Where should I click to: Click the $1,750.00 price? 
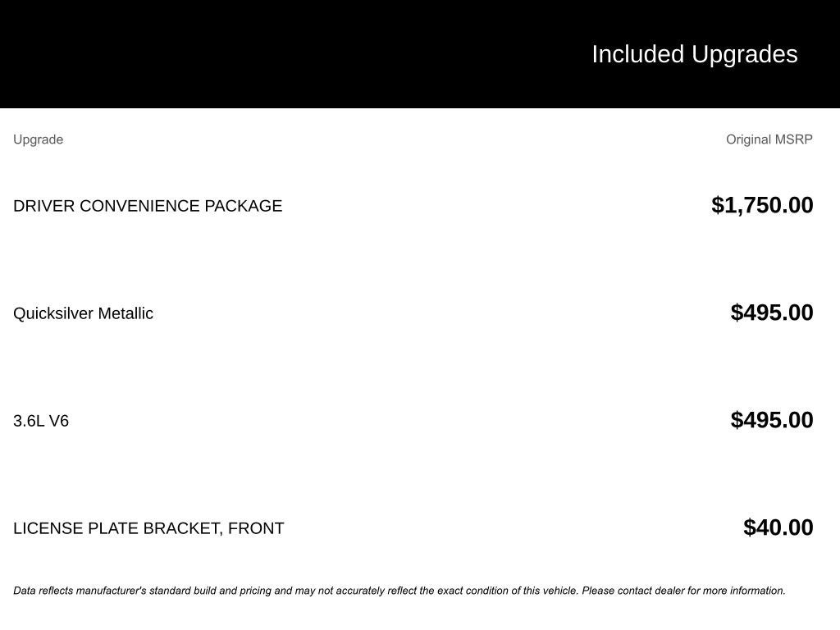762,205
